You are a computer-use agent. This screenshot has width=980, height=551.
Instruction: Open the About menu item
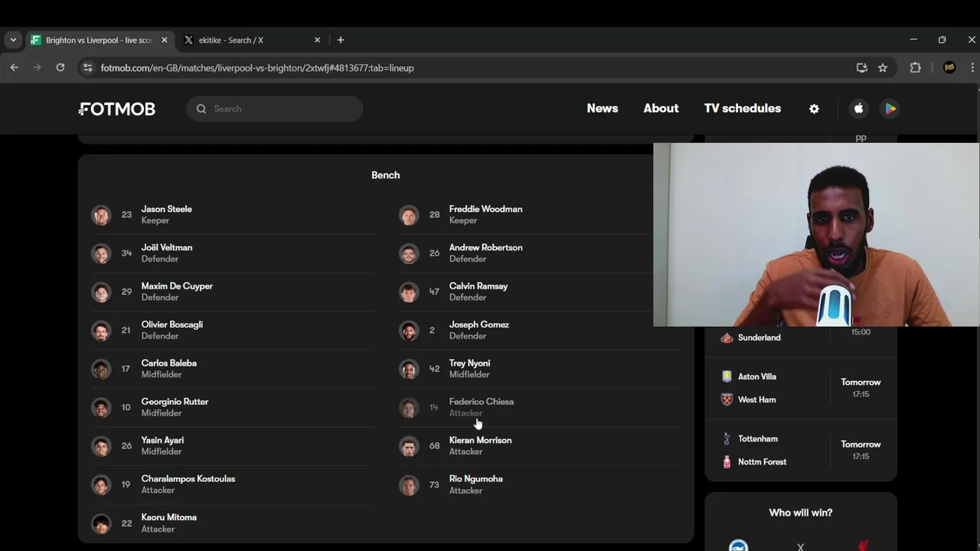coord(661,109)
